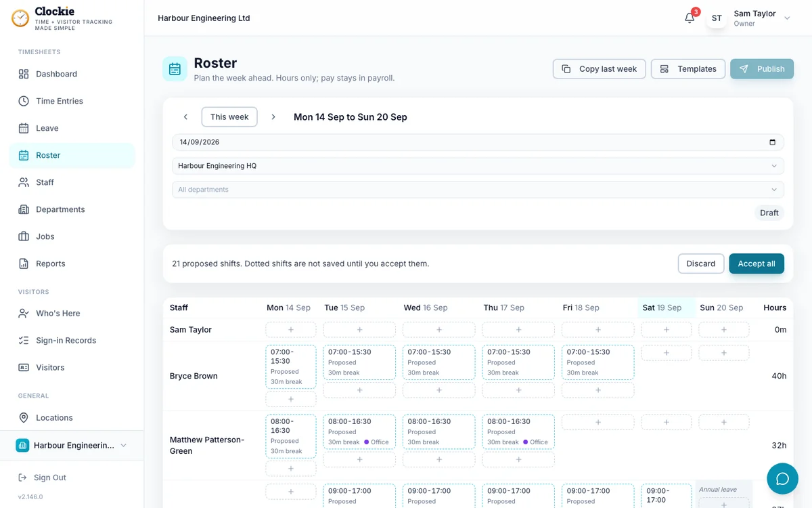
Task: Open Dashboard in sidebar
Action: [x=72, y=74]
